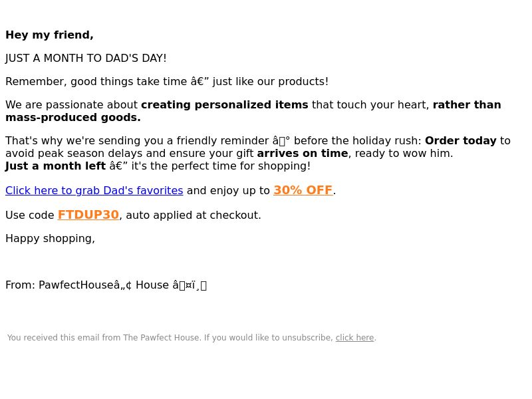Viewport: 532px width, 399px height.
Task: Click the "Happy shopping," sign-off line
Action: pyautogui.click(x=51, y=239)
